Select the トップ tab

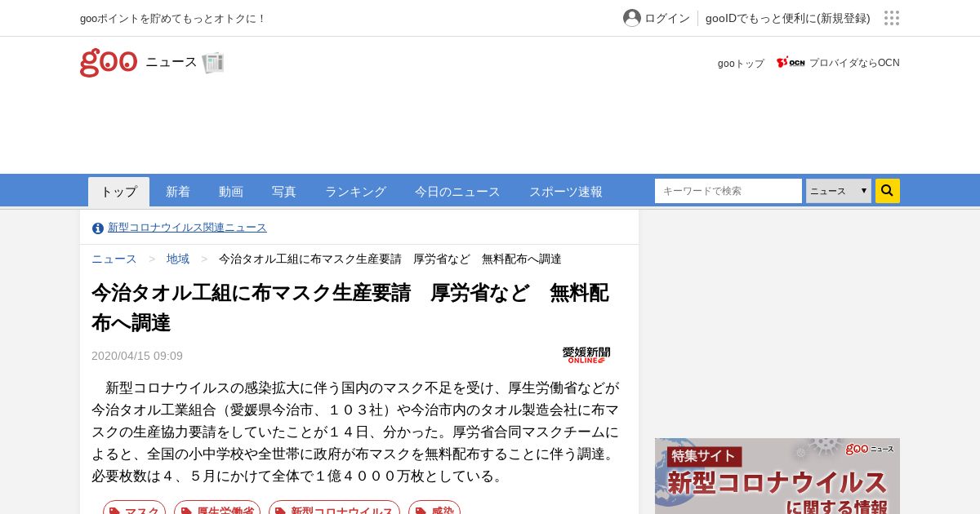pos(119,192)
